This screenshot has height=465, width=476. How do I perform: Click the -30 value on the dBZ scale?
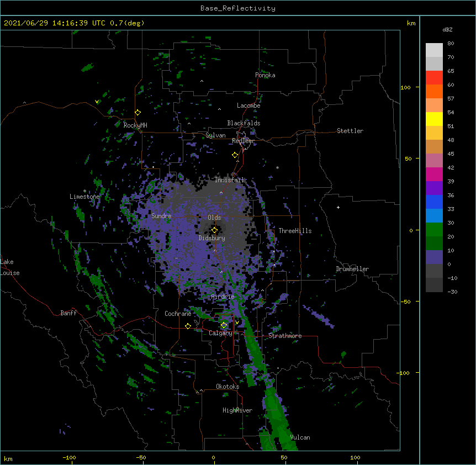(x=452, y=292)
